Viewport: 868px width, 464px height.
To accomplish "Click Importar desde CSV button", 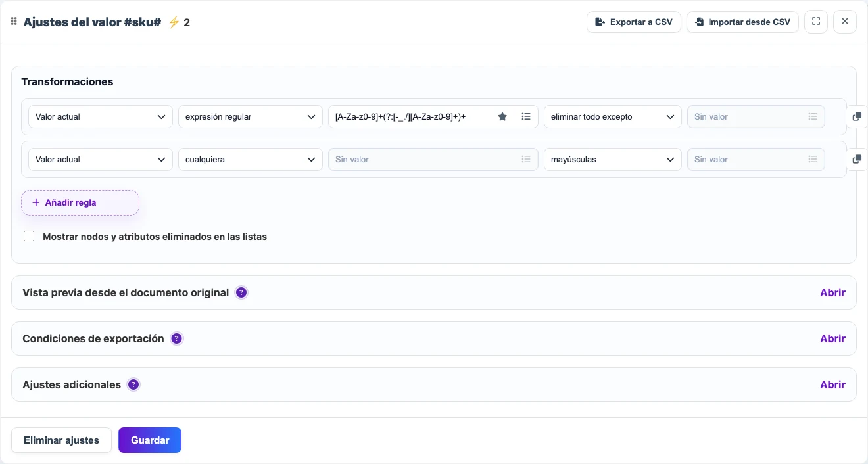I will [x=742, y=22].
